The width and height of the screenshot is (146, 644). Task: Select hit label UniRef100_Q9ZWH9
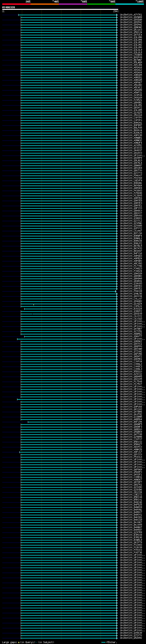(x=131, y=18)
